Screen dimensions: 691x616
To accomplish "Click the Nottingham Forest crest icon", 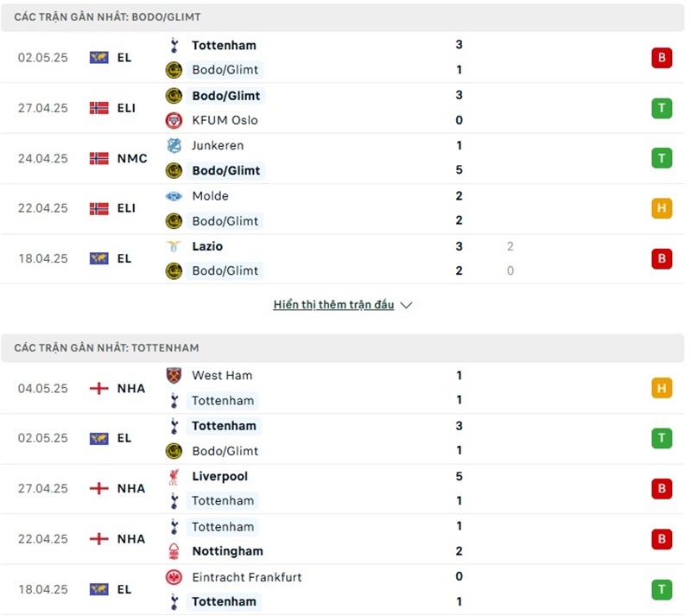I will pyautogui.click(x=174, y=551).
